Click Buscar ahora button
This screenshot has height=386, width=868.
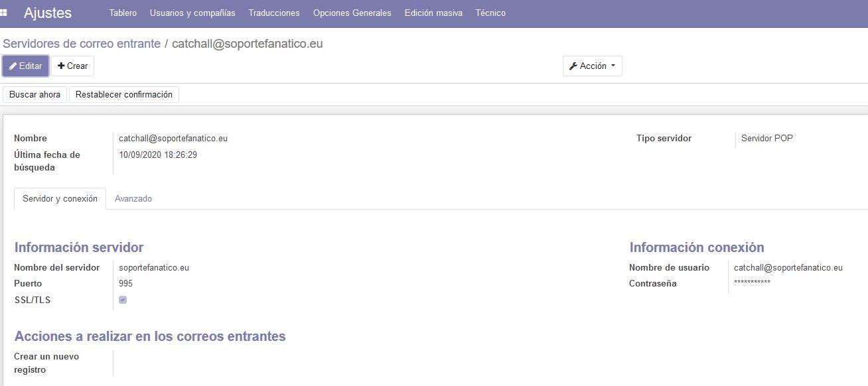[x=35, y=94]
